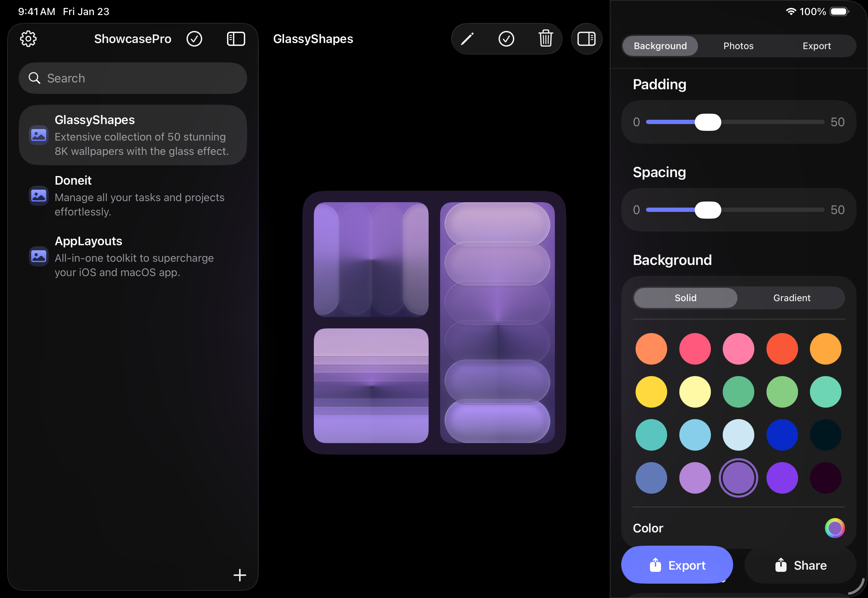Select the Solid background option
The width and height of the screenshot is (868, 598).
coord(685,298)
